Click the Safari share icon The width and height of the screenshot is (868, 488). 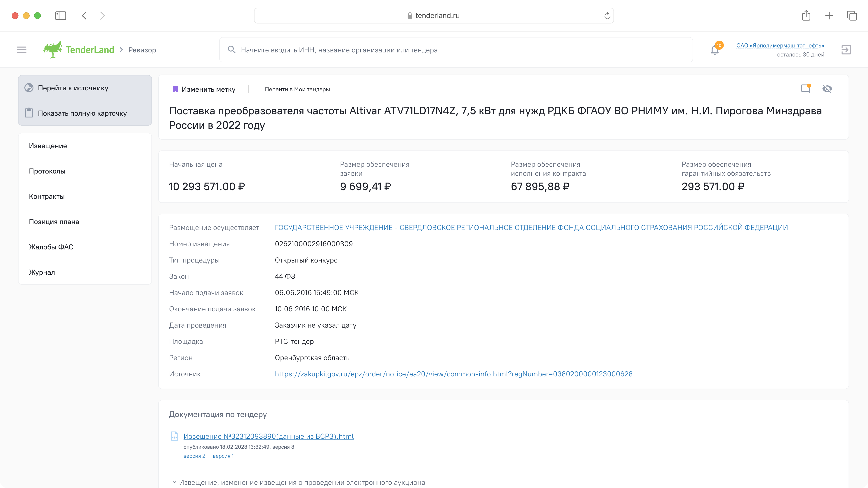[806, 16]
